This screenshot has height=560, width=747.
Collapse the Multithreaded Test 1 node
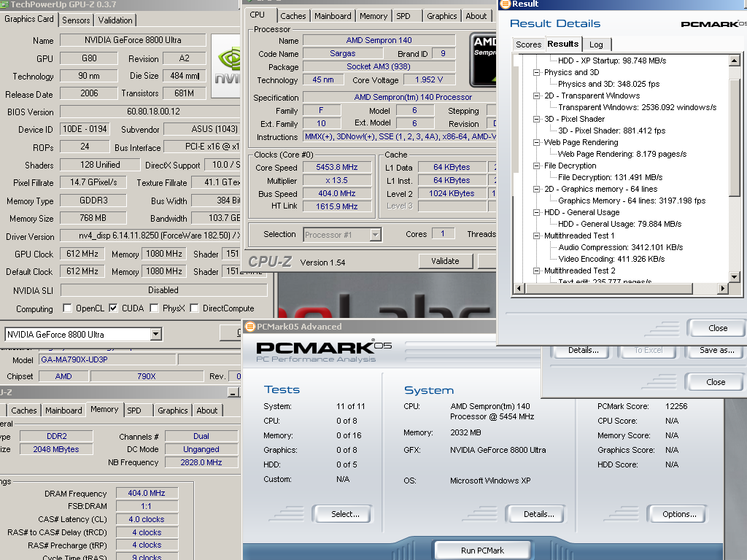pyautogui.click(x=536, y=236)
